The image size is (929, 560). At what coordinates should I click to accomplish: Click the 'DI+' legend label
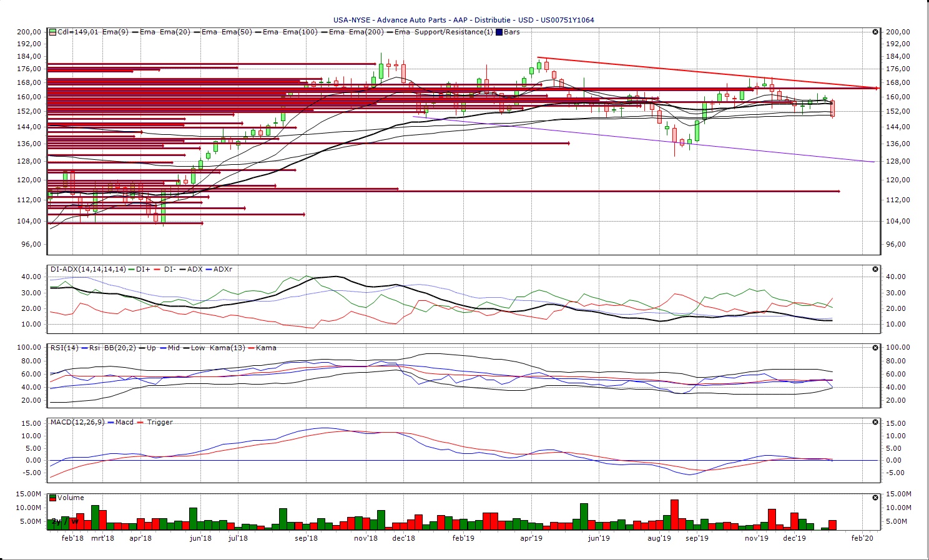coord(143,269)
